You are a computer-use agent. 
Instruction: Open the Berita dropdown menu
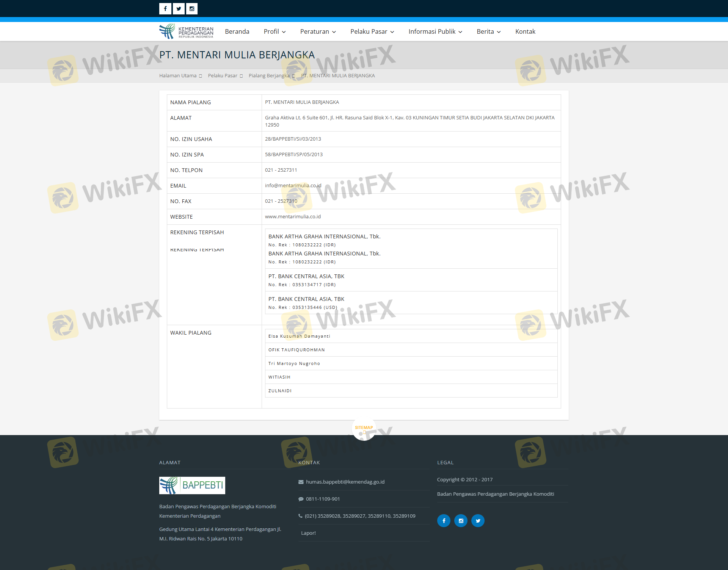pyautogui.click(x=488, y=31)
